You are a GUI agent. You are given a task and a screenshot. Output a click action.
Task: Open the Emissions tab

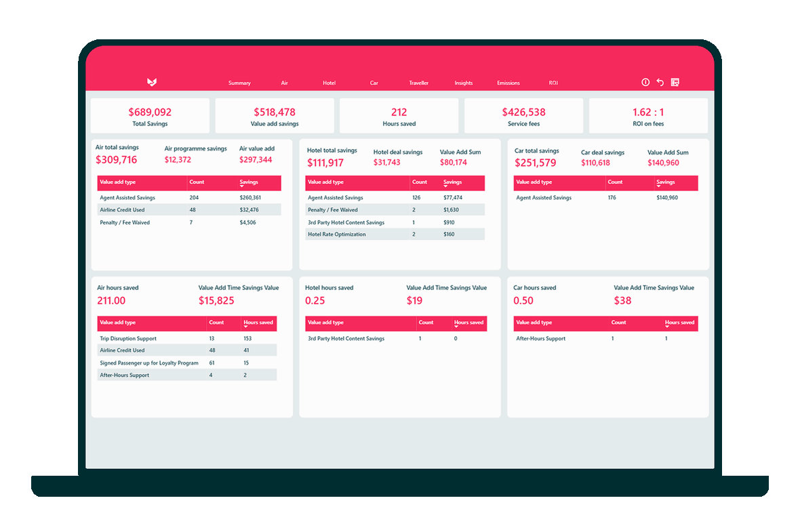coord(508,83)
